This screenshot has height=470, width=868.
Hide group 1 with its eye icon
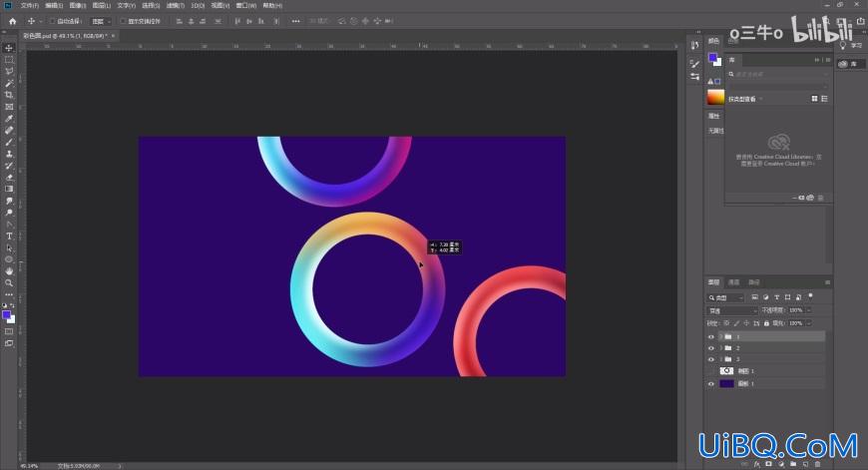[711, 336]
